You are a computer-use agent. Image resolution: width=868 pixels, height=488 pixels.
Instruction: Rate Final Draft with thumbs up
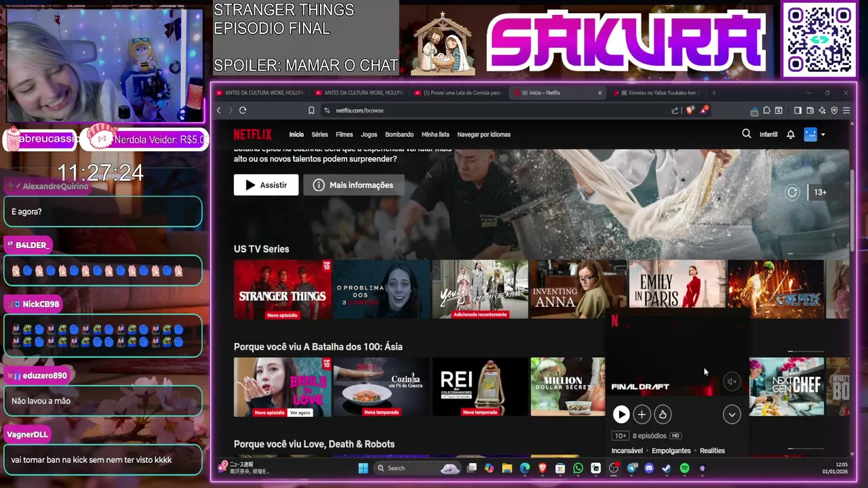[x=663, y=414]
